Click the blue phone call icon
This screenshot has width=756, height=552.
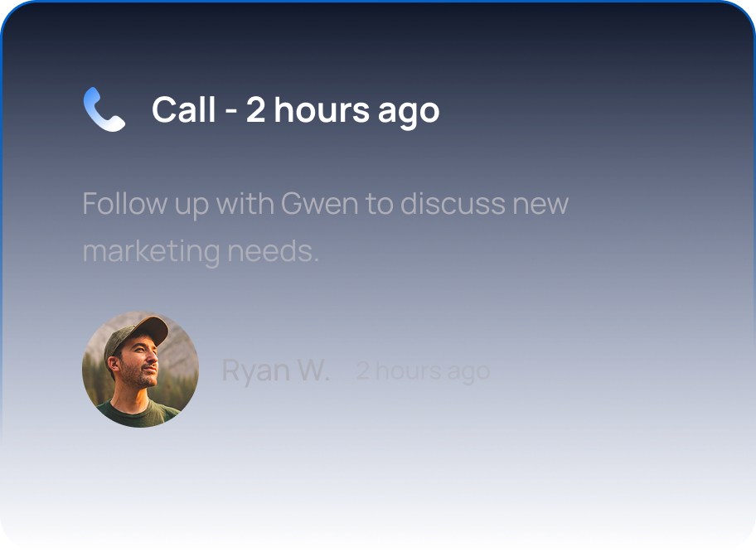pos(104,109)
